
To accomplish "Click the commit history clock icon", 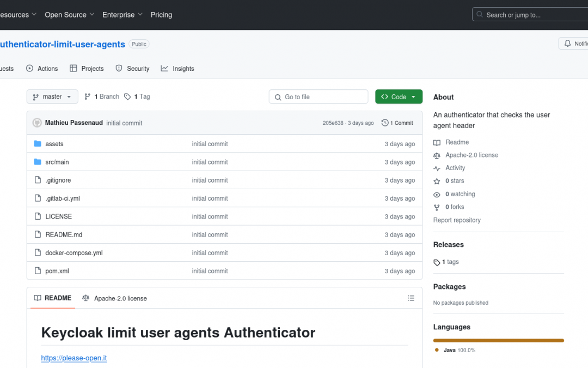I will [385, 123].
